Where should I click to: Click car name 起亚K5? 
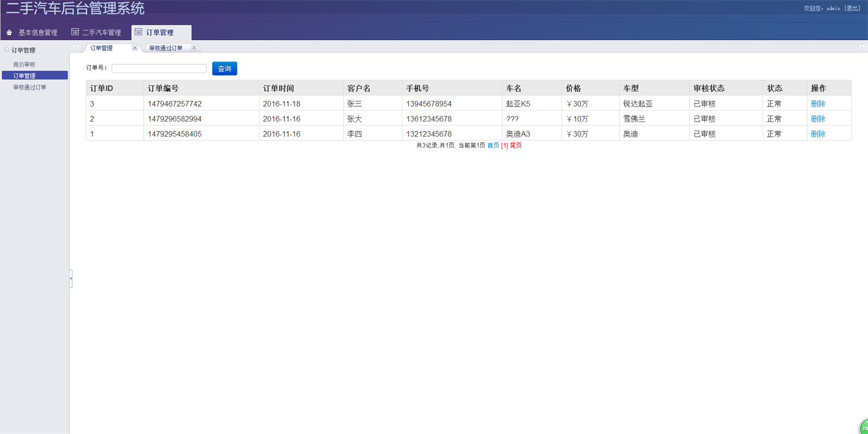[x=518, y=104]
